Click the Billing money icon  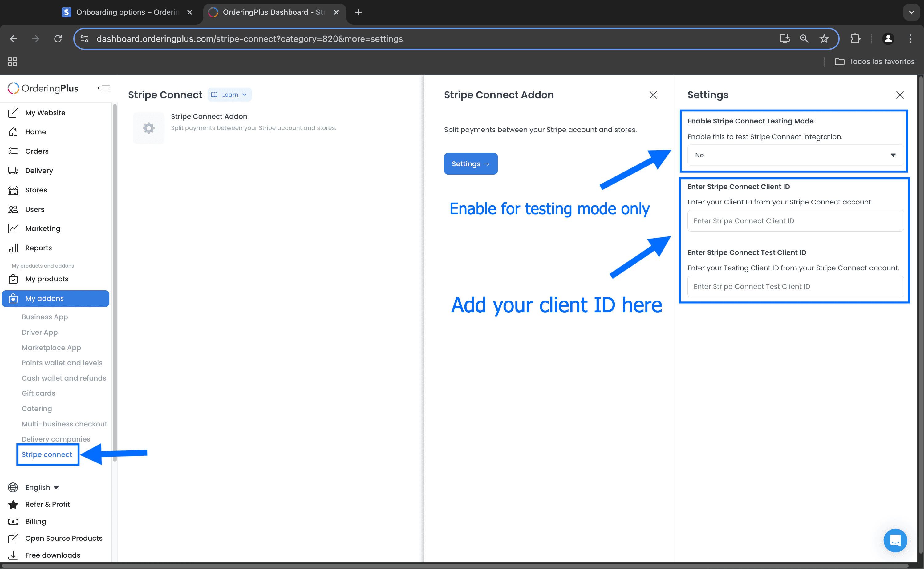13,521
